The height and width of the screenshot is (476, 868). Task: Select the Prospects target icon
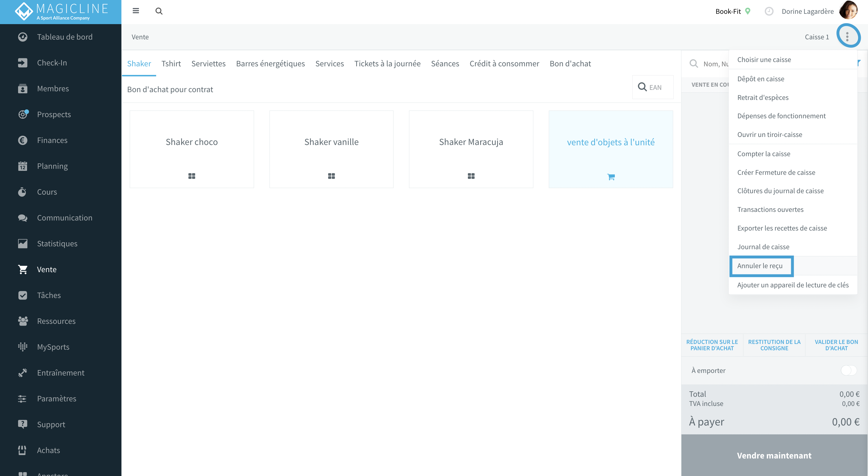pos(23,114)
